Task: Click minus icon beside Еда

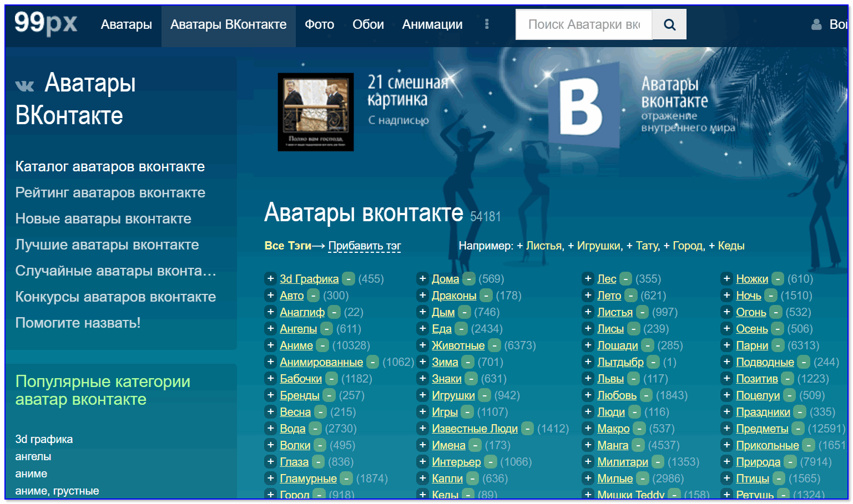Action: [x=461, y=329]
